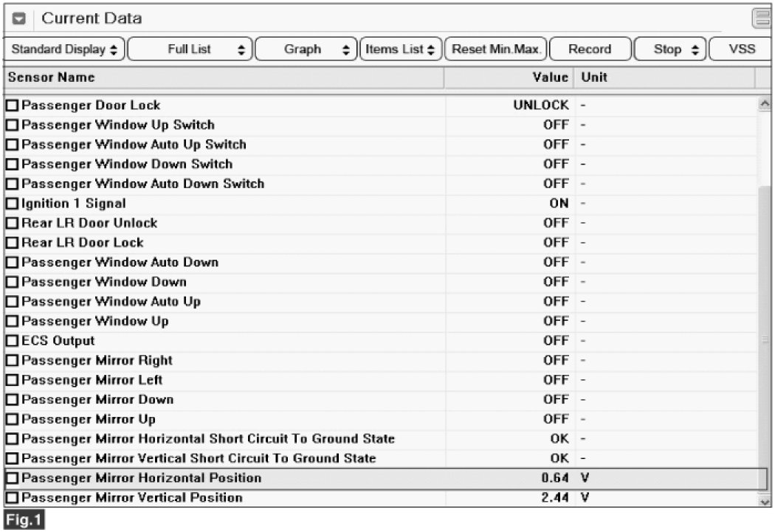
Task: Open the Standard Display dropdown
Action: pyautogui.click(x=65, y=49)
